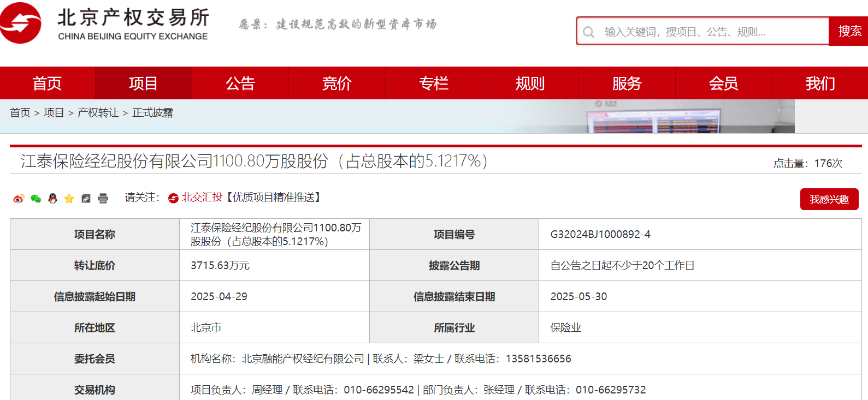Screen dimensions: 868x400
Task: Click 【优质项目精准推送】 text
Action: pyautogui.click(x=273, y=197)
